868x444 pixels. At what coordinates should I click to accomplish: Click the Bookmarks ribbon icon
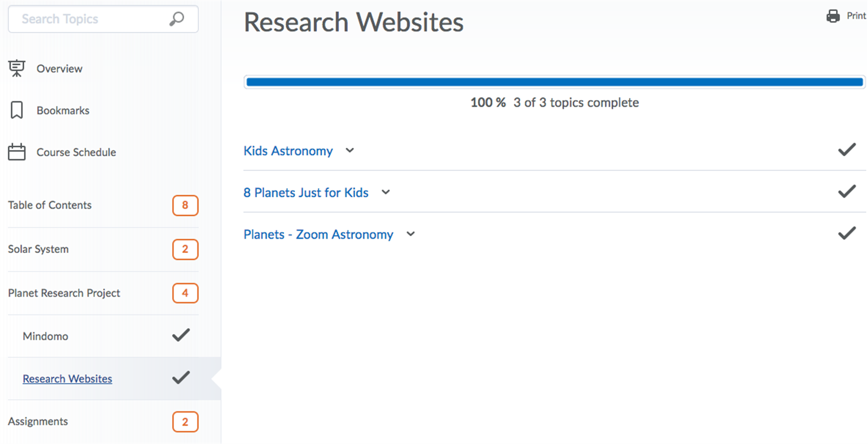[x=16, y=110]
